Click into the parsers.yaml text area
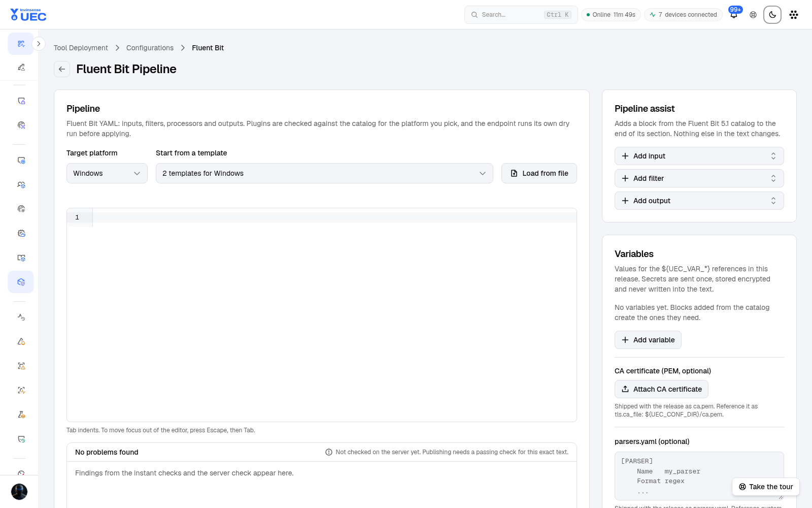Screen dimensions: 812x508 pyautogui.click(x=699, y=476)
